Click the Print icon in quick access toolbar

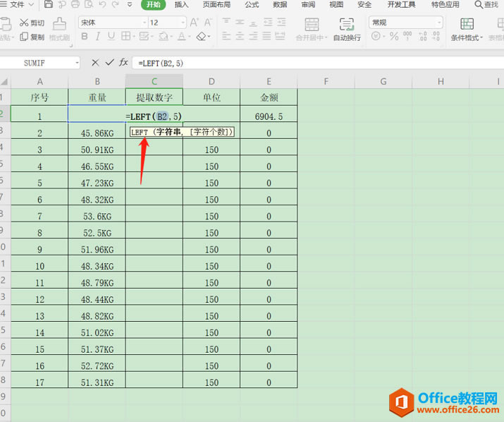point(75,4)
